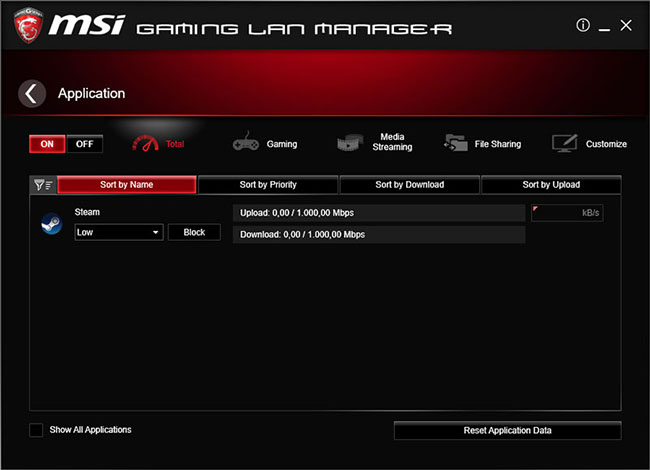Select the Media Streaming film icon
Viewport: 650px width, 470px height.
350,143
